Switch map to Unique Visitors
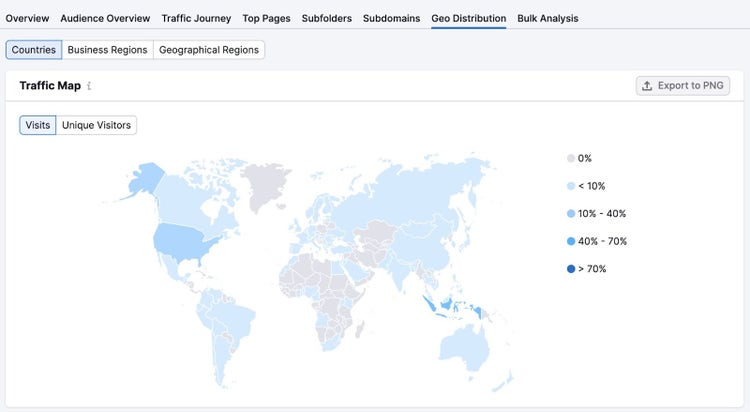Screen dimensions: 750x412 tap(96, 125)
